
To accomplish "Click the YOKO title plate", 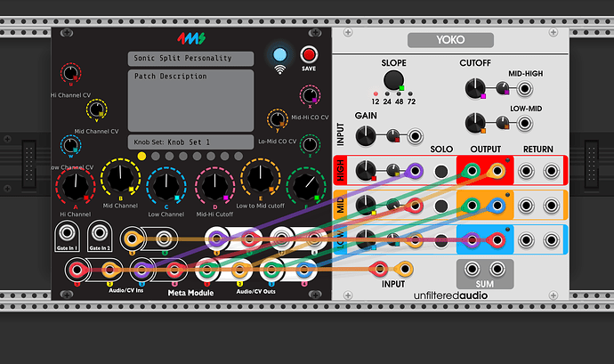I will click(x=450, y=40).
